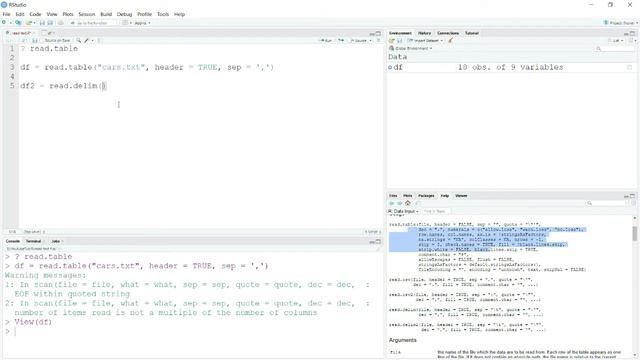Screen dimensions: 640x360
Task: Switch to the Packages tab
Action: 426,196
